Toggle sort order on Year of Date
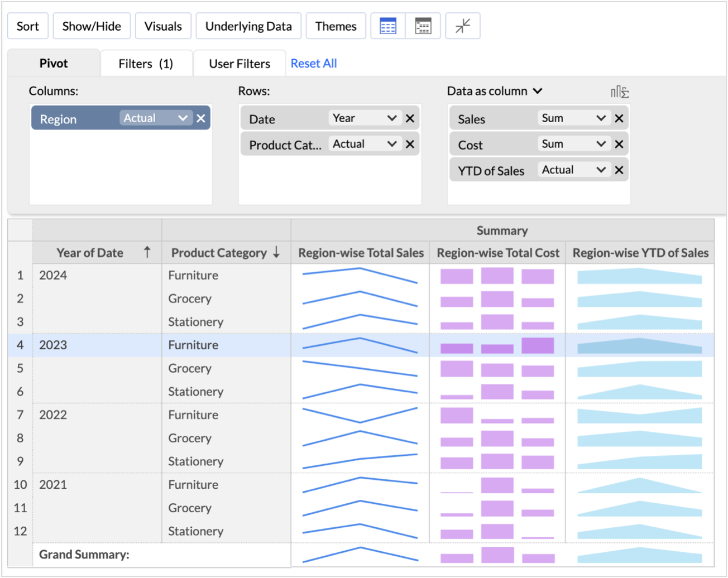Viewport: 728px width, 578px height. [149, 252]
